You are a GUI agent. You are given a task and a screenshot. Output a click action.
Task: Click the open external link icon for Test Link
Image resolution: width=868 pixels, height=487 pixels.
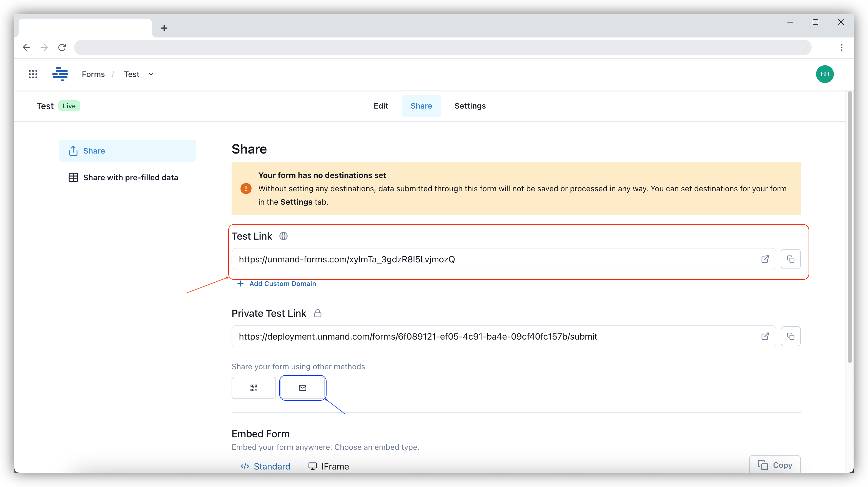[x=766, y=259]
